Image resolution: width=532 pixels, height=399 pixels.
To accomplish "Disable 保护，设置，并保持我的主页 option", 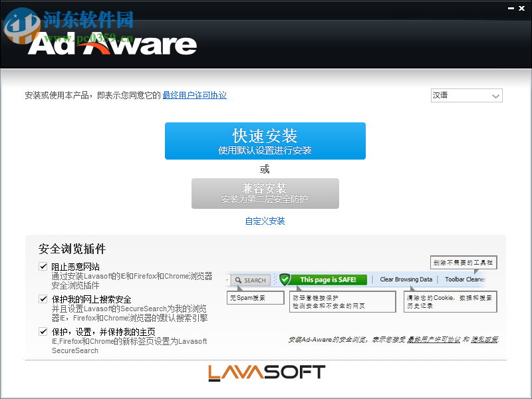I will pos(43,330).
